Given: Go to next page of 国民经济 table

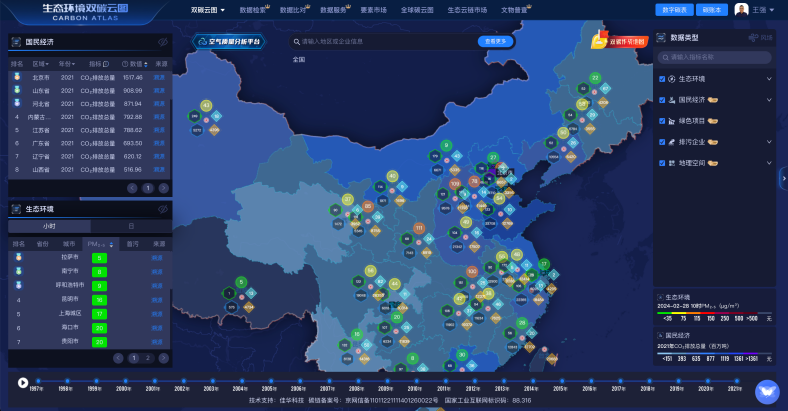Looking at the screenshot, I should 163,188.
